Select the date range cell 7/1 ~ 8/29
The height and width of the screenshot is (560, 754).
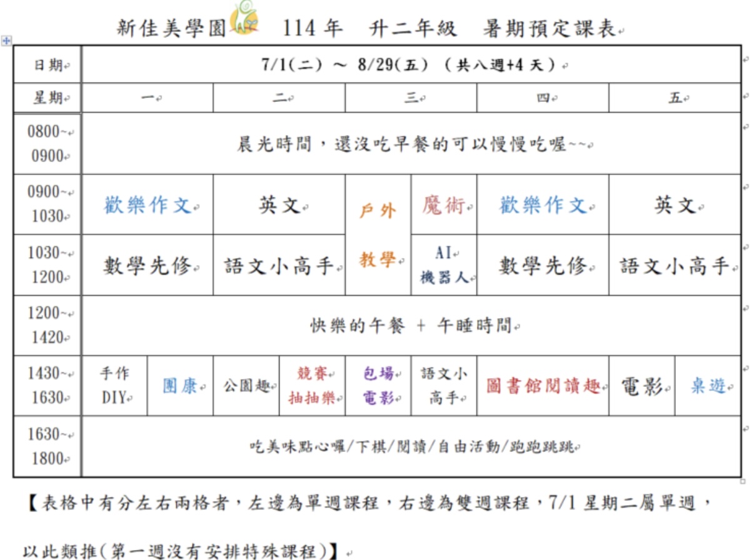410,65
